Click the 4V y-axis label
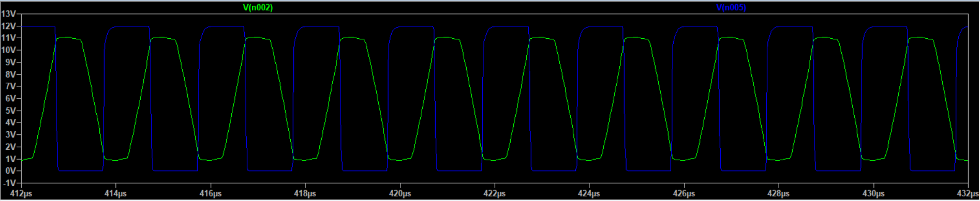The image size is (980, 201). [11, 122]
